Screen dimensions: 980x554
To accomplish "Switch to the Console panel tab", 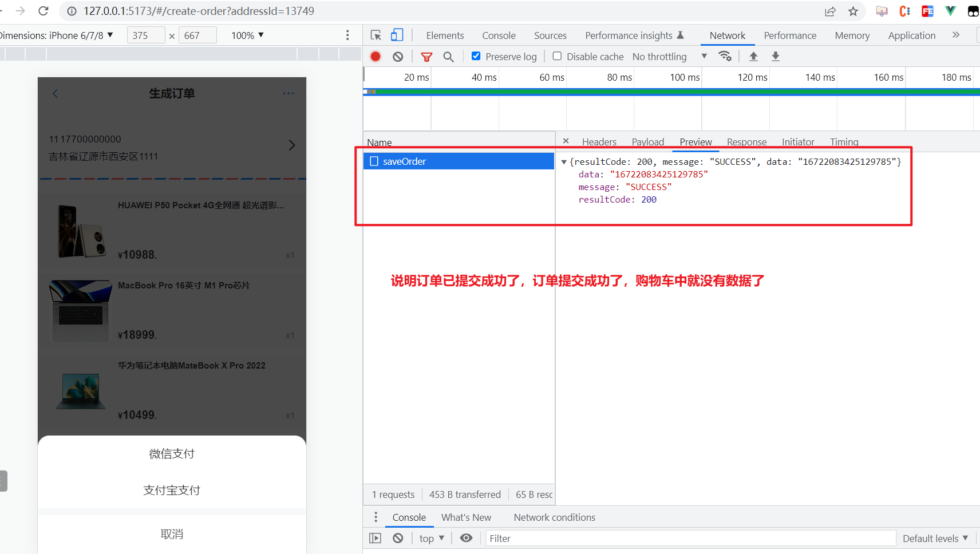I will 499,35.
